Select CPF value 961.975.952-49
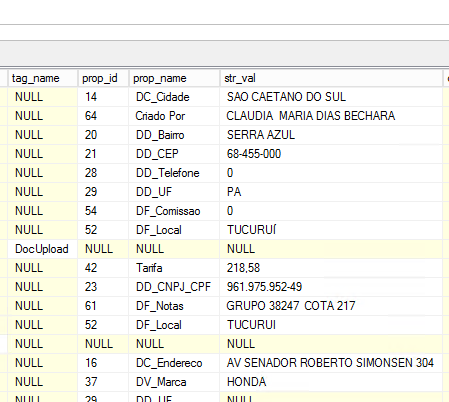This screenshot has height=402, width=449. pos(331,287)
